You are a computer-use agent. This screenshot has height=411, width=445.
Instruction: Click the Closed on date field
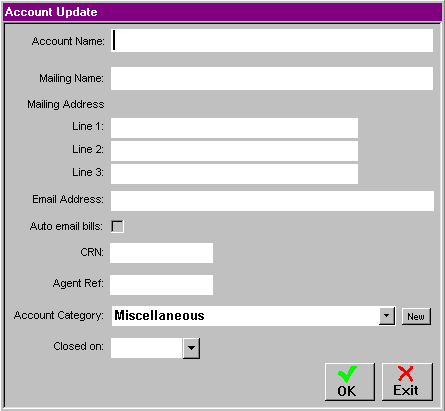pyautogui.click(x=147, y=348)
